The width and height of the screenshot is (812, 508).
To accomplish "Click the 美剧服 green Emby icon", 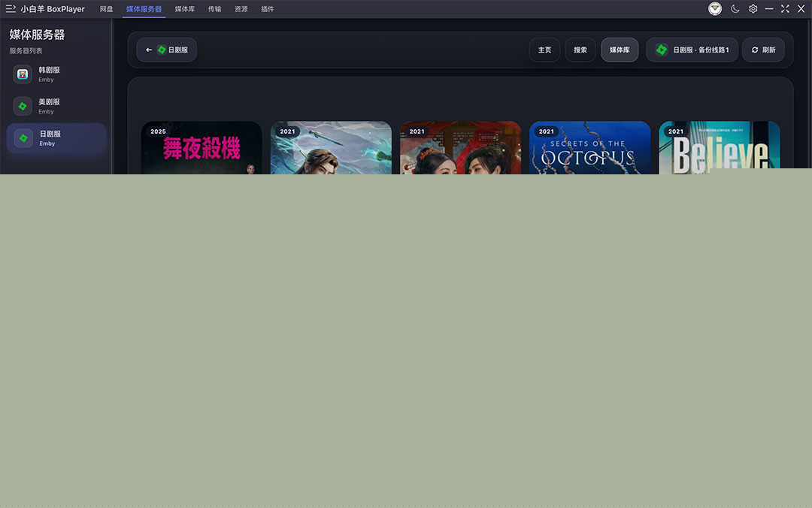I will pyautogui.click(x=23, y=106).
